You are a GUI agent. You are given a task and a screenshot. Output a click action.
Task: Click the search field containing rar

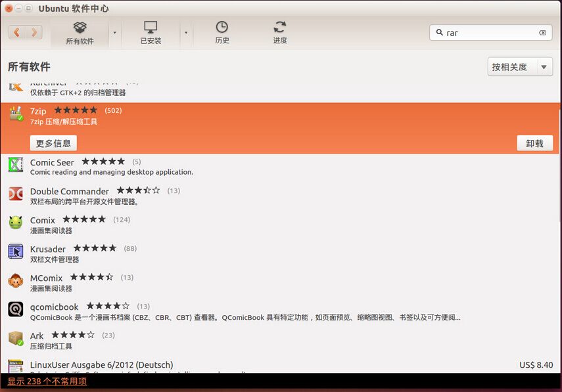click(490, 33)
